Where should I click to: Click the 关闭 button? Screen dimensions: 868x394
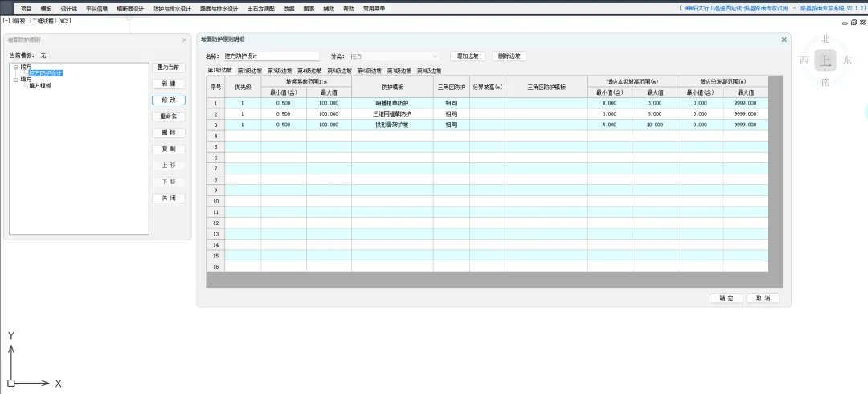click(x=169, y=199)
